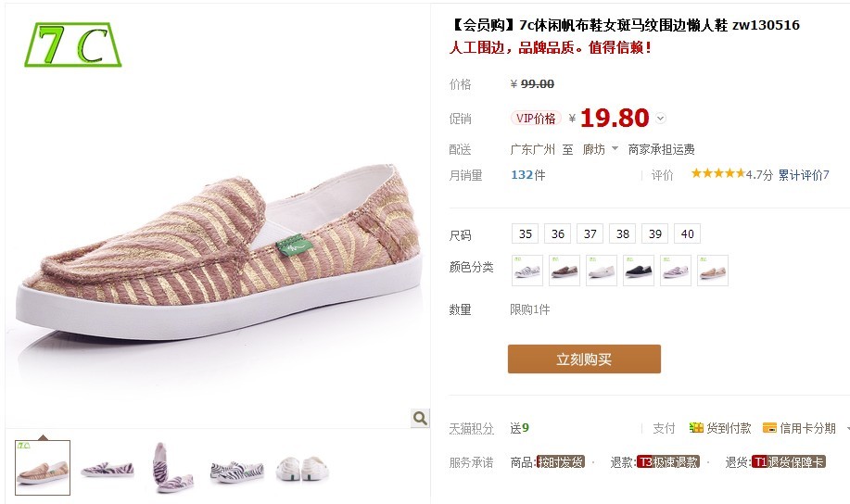Viewport: 850px width, 504px height.
Task: Click the 立刻购买 buy now button
Action: tap(584, 359)
